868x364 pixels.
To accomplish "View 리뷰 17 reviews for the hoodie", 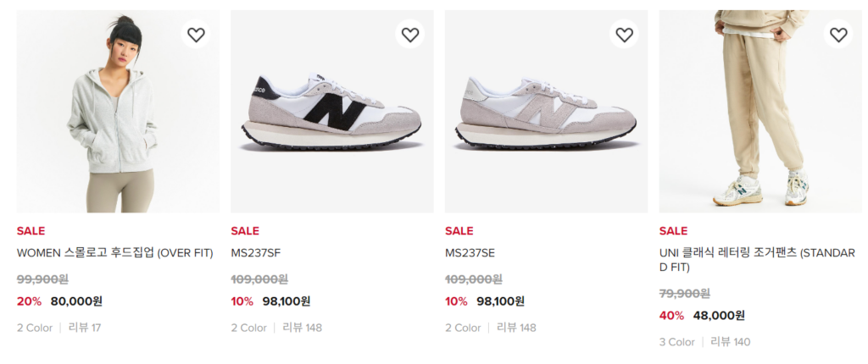I will (85, 328).
